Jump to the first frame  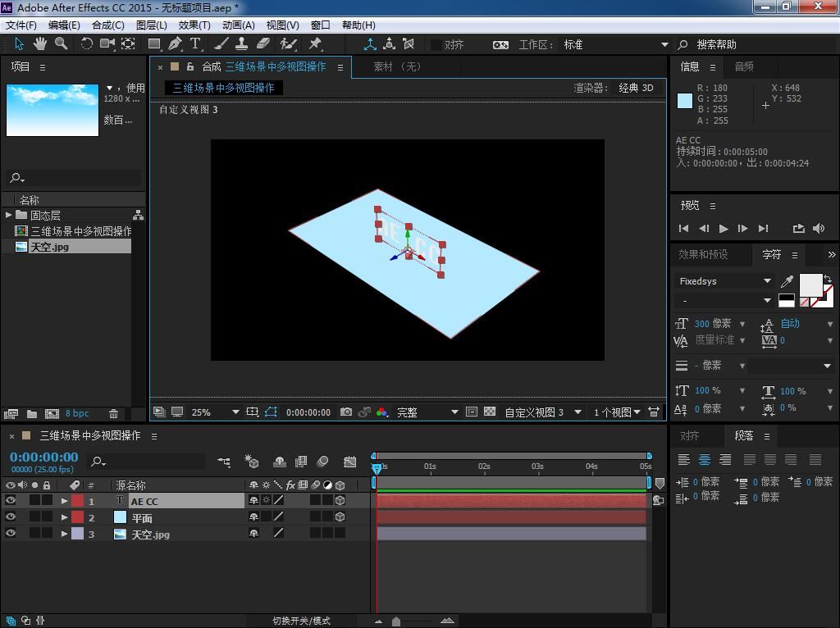683,229
